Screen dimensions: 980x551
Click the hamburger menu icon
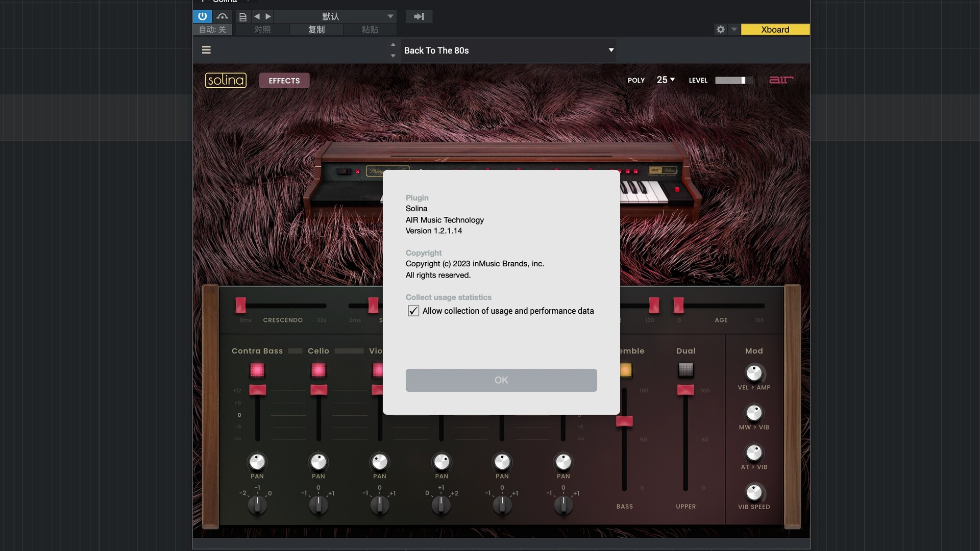[x=206, y=50]
